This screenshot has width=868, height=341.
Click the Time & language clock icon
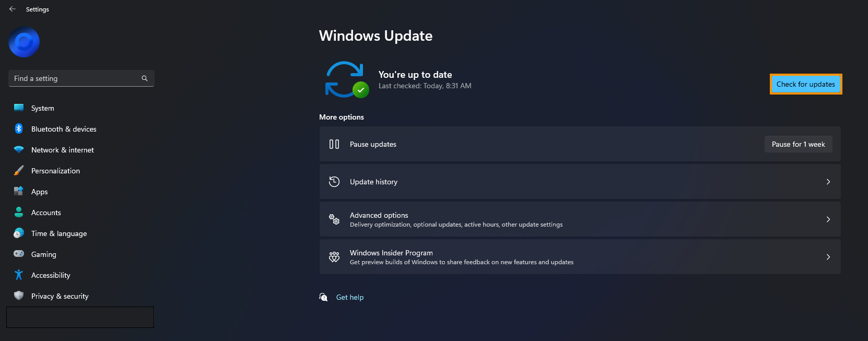[19, 233]
